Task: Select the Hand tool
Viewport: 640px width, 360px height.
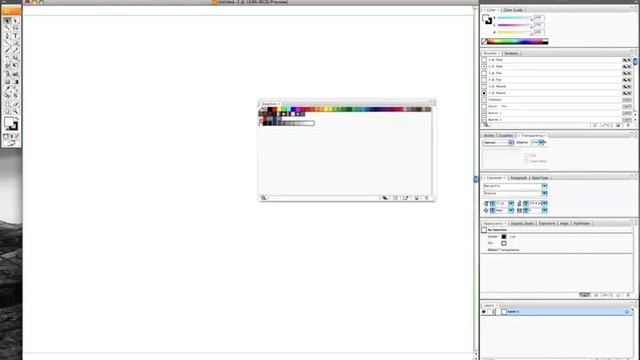Action: tap(7, 111)
